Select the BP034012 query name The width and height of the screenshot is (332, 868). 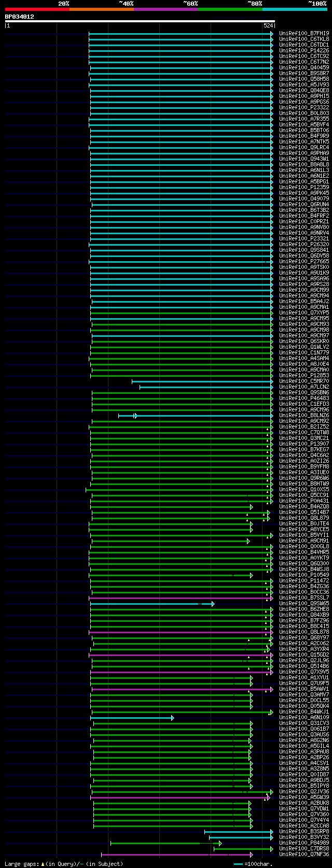20,17
